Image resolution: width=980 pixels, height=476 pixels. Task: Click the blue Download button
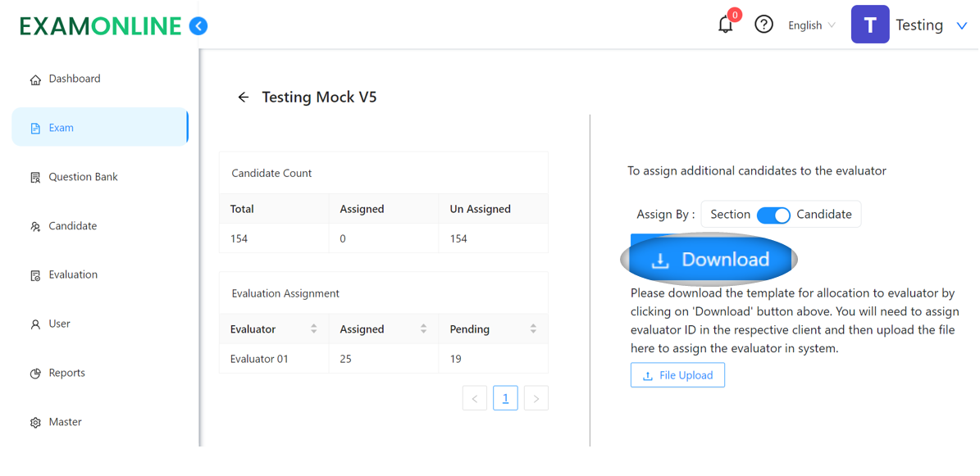click(x=709, y=260)
